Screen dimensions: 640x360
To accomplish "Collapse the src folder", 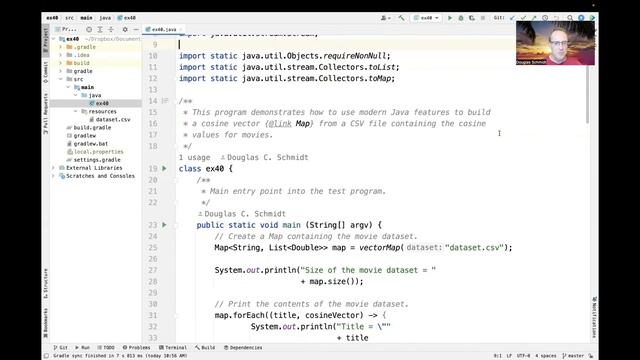I will tap(61, 79).
